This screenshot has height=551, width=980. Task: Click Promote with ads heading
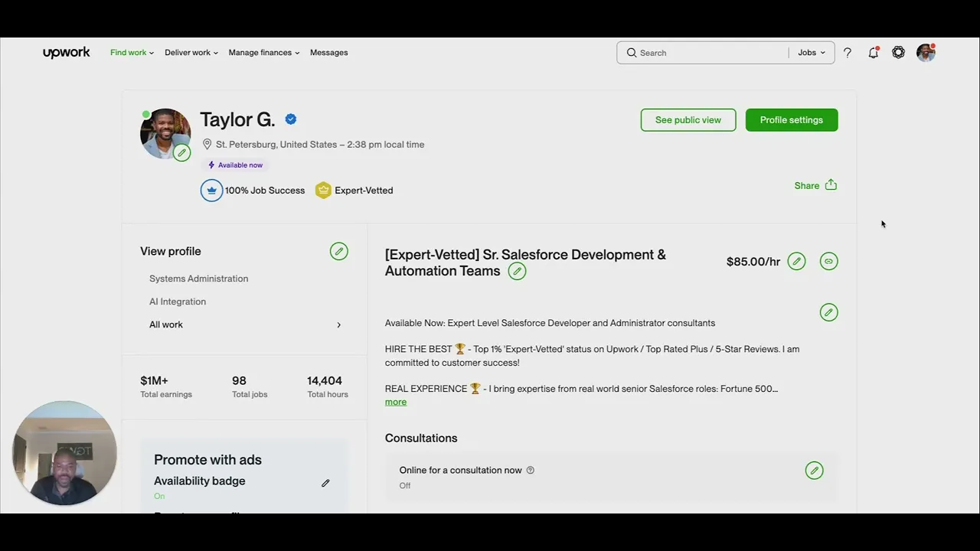(x=207, y=460)
